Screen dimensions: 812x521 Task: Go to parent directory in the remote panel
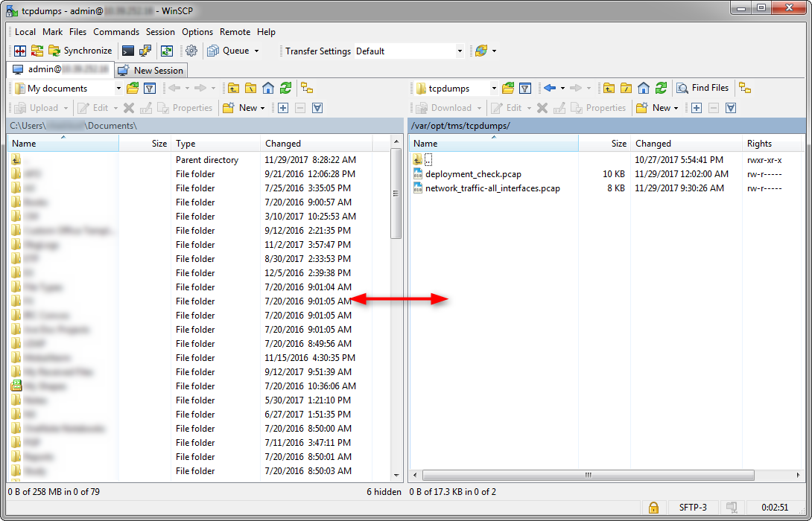click(608, 87)
